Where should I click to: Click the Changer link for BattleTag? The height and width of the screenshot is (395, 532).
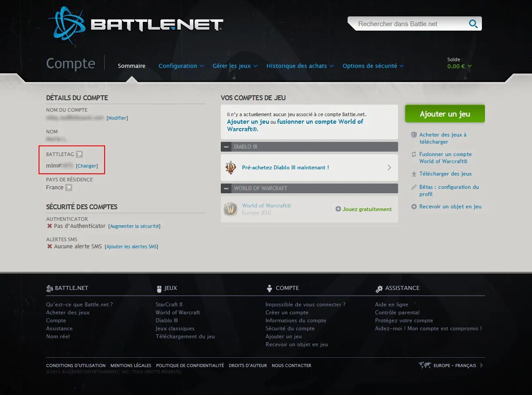pos(87,166)
